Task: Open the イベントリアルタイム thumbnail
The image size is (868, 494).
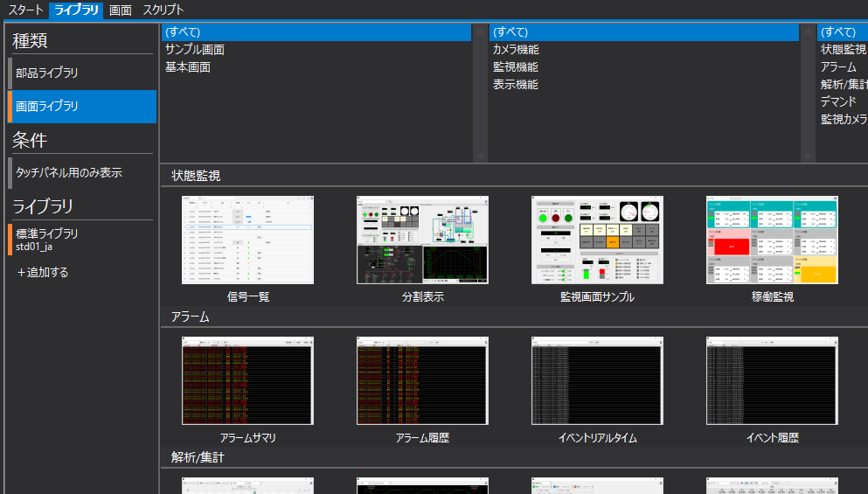Action: click(x=597, y=381)
